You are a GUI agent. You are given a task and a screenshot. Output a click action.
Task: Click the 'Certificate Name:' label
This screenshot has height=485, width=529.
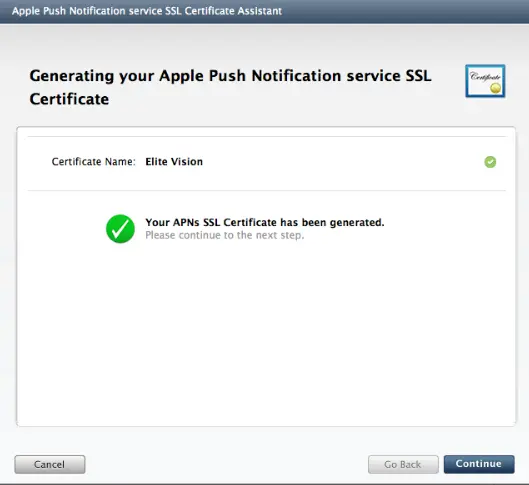tap(93, 162)
